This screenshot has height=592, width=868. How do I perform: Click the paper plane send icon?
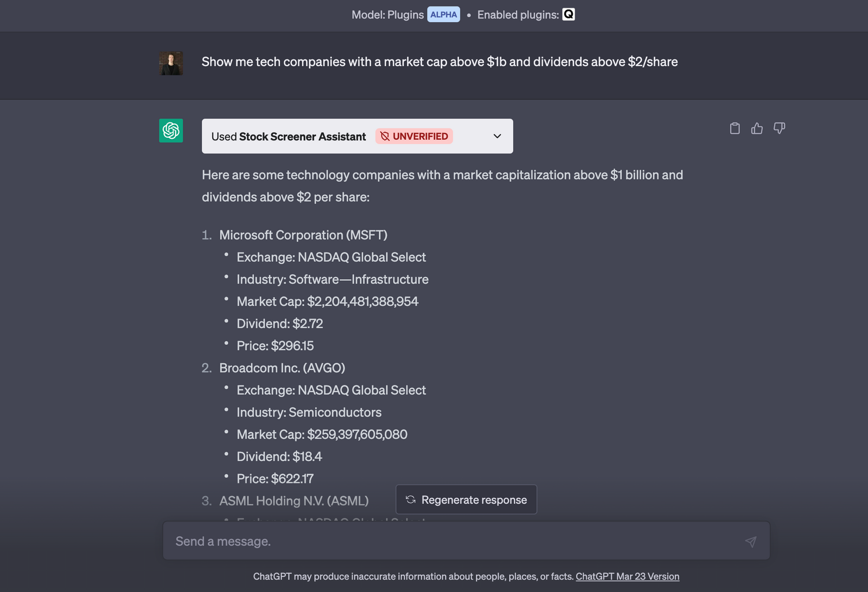(x=751, y=540)
